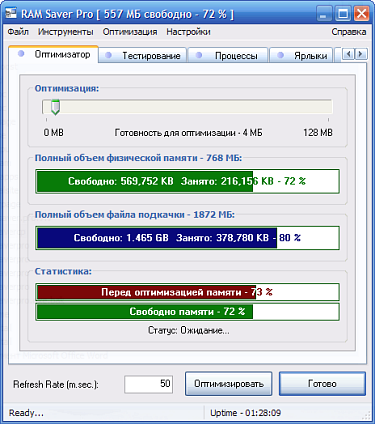Click the 'Ready...' status bar text
The image size is (375, 424).
coord(26,413)
